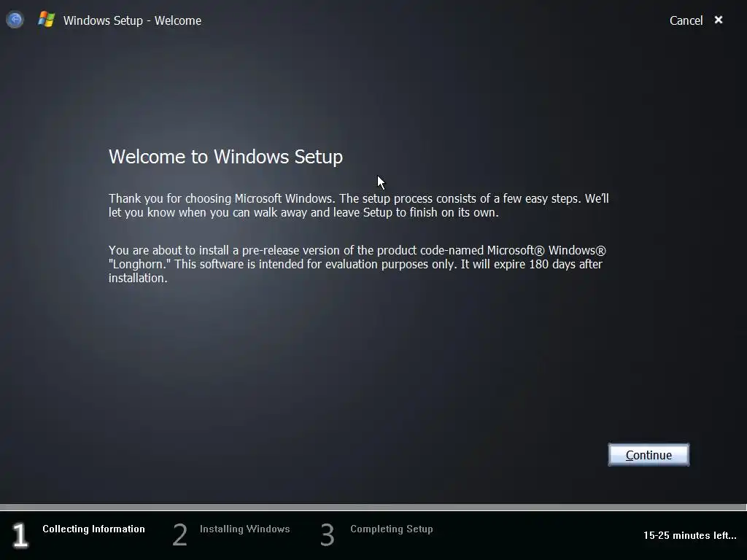
Task: Select step 3 Completing Setup
Action: click(377, 534)
